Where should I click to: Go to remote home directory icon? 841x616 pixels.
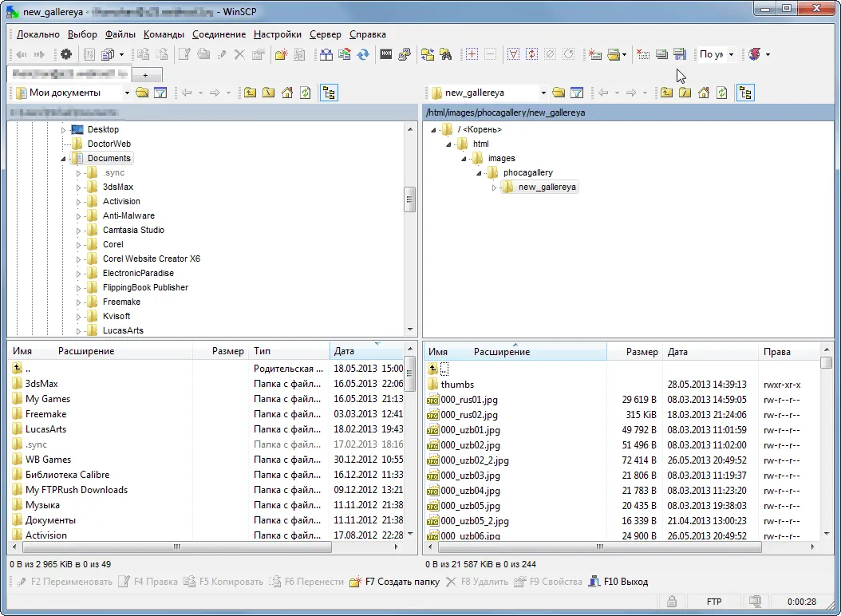coord(704,93)
